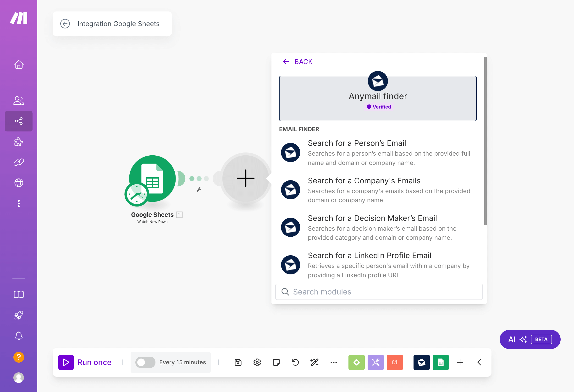The image size is (574, 392).
Task: Click the wrench icon on the module link
Action: click(x=199, y=189)
